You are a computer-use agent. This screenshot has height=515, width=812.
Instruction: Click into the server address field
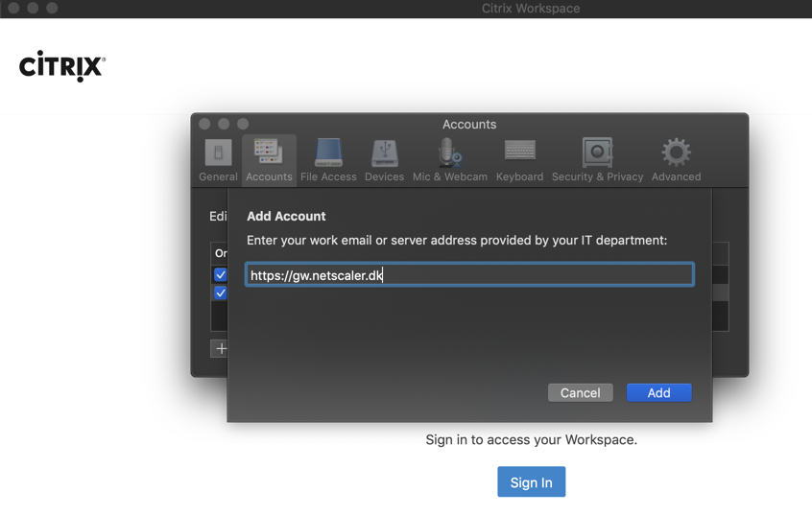(x=469, y=275)
